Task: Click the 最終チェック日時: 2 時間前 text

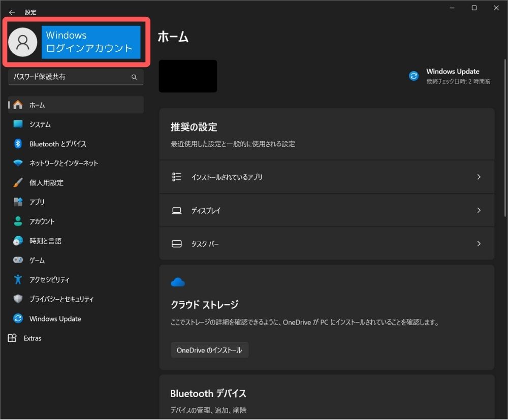Action: click(458, 81)
